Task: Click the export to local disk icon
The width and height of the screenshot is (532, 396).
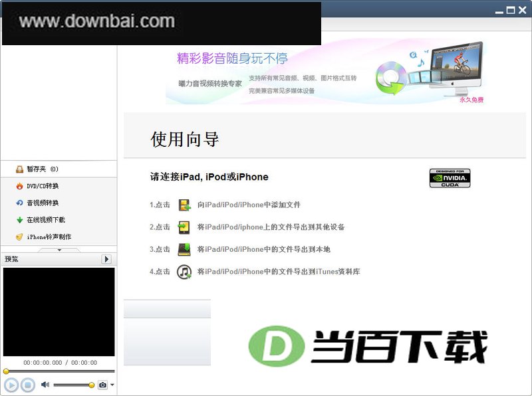Action: 184,249
